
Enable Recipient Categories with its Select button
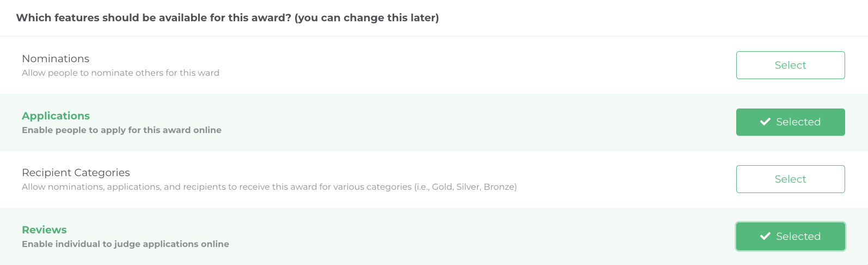[790, 179]
